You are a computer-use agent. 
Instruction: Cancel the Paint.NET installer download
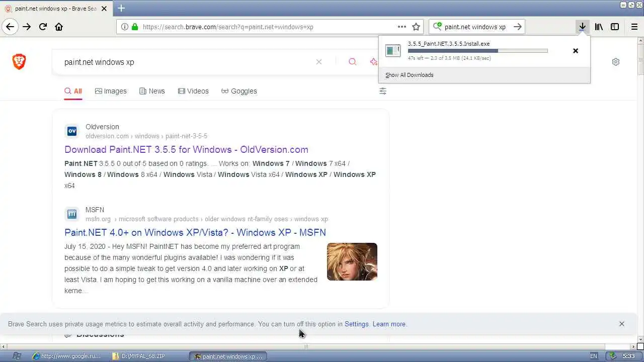576,51
